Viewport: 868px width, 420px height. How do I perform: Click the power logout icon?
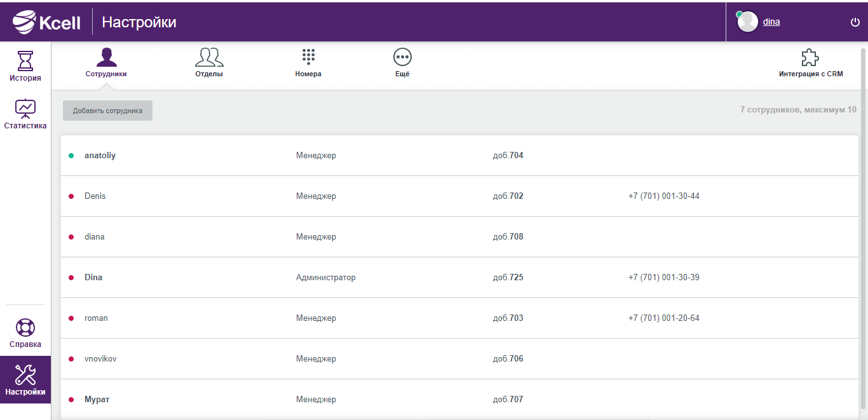(x=855, y=22)
